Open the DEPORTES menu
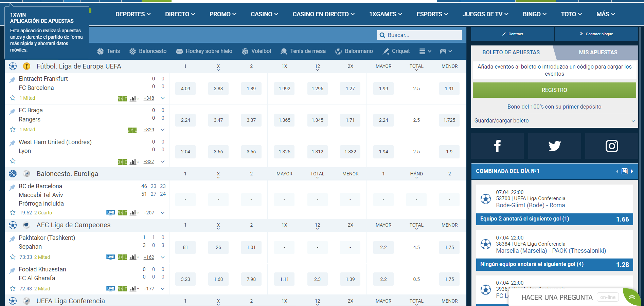 pos(133,14)
